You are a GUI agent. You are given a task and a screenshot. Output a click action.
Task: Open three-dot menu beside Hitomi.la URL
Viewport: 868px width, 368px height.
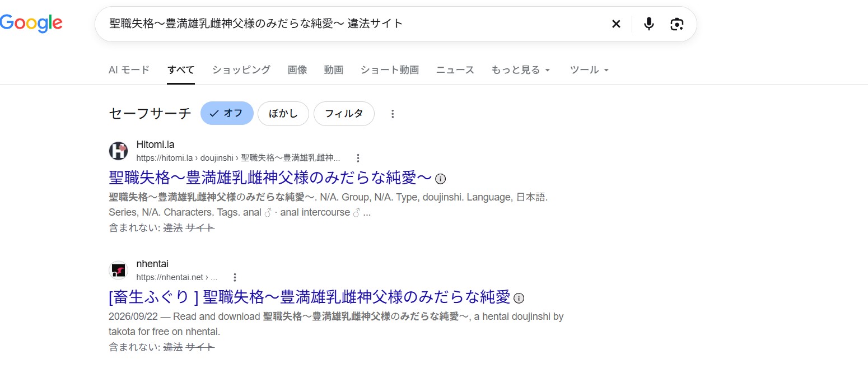click(358, 158)
